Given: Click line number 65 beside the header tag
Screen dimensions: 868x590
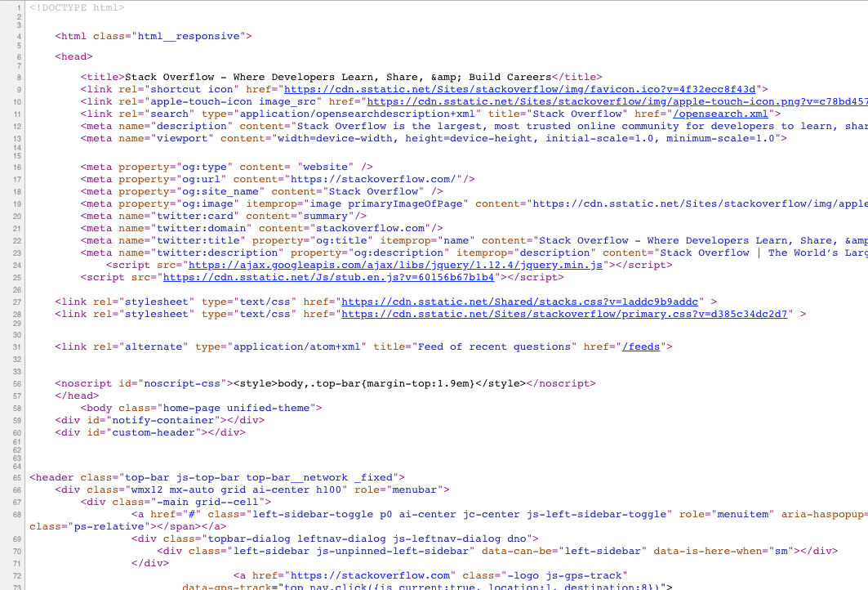Looking at the screenshot, I should (16, 477).
